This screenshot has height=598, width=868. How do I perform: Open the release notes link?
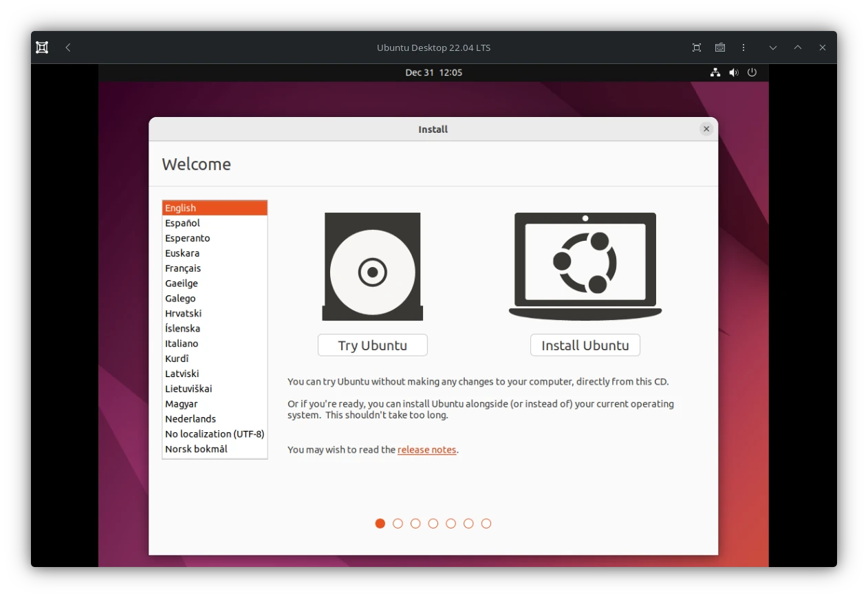pyautogui.click(x=426, y=449)
